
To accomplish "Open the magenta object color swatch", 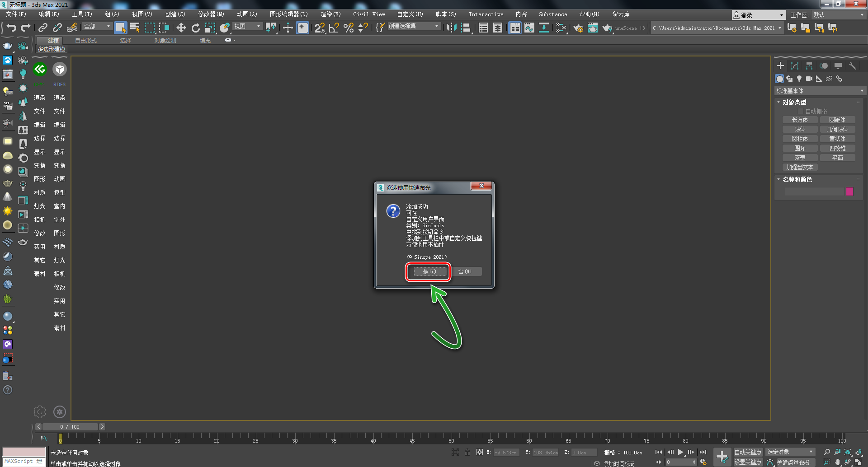I will click(849, 191).
